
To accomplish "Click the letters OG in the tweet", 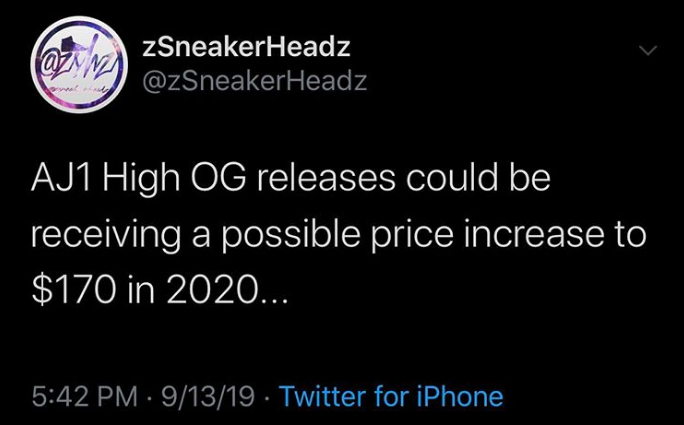I will 233,181.
